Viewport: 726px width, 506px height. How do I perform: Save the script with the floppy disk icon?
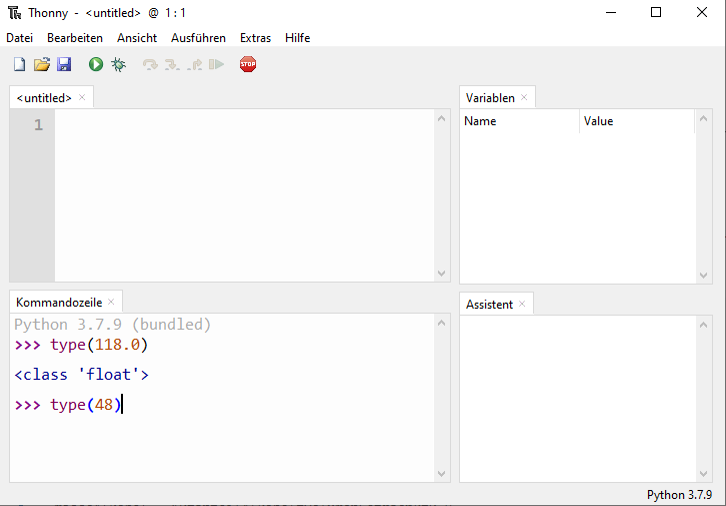[63, 65]
